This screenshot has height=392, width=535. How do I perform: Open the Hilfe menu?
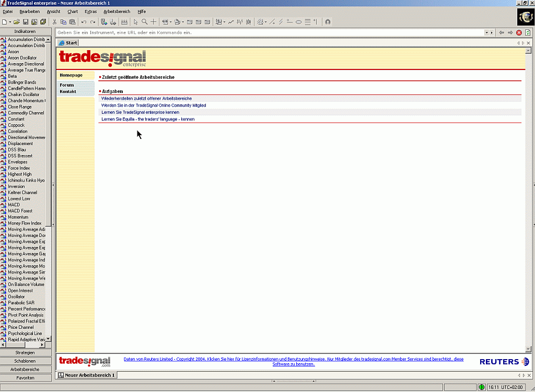click(x=142, y=11)
